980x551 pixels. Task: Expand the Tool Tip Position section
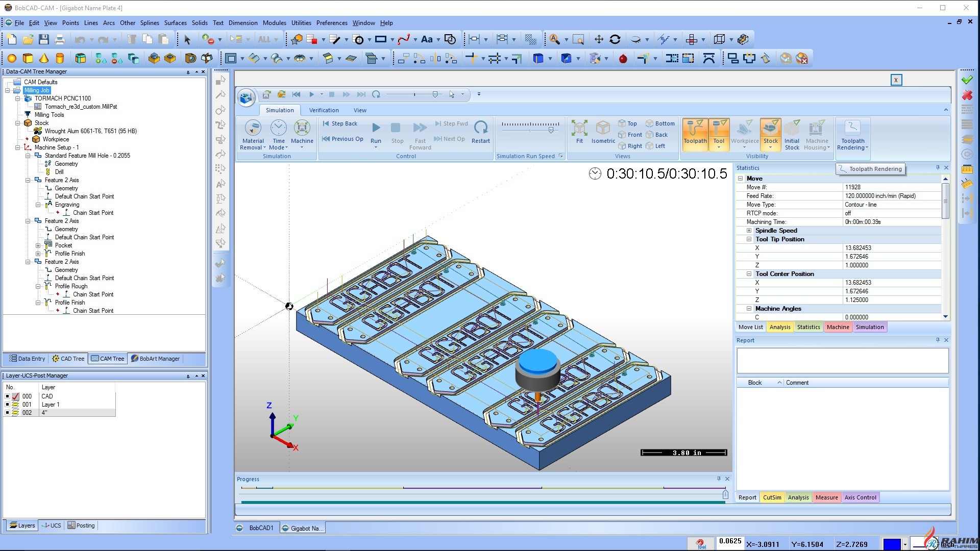click(x=749, y=239)
